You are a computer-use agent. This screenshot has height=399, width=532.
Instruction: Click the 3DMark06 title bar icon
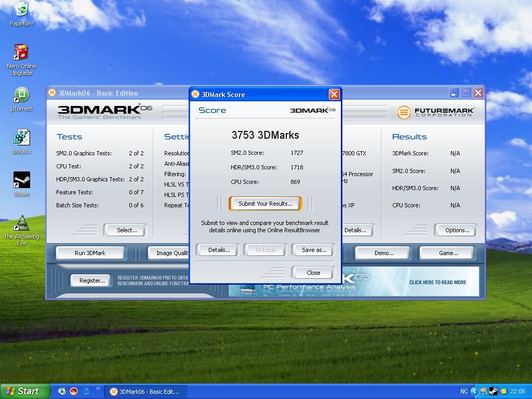52,92
